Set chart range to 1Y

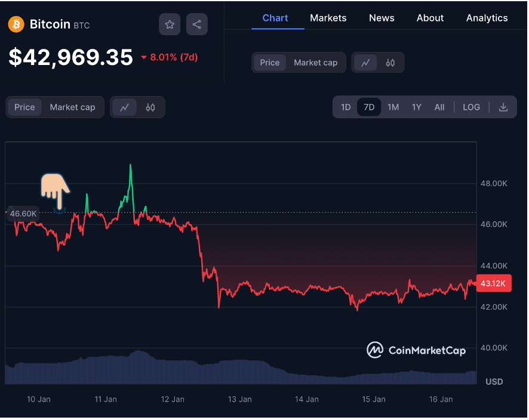(417, 107)
